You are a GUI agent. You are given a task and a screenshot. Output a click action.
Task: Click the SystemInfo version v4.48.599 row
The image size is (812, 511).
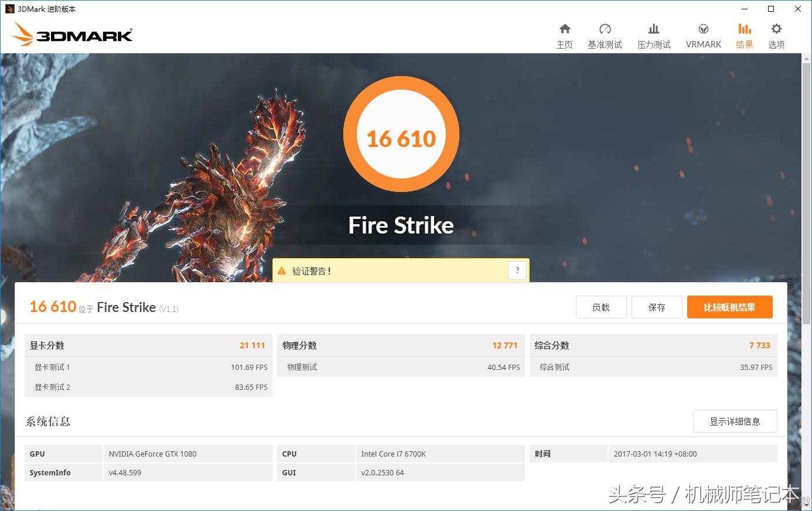126,472
